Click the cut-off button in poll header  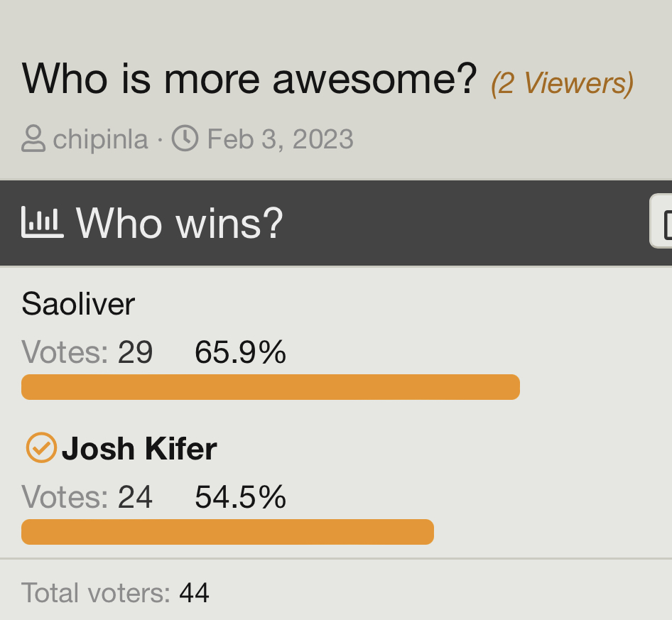pyautogui.click(x=662, y=222)
